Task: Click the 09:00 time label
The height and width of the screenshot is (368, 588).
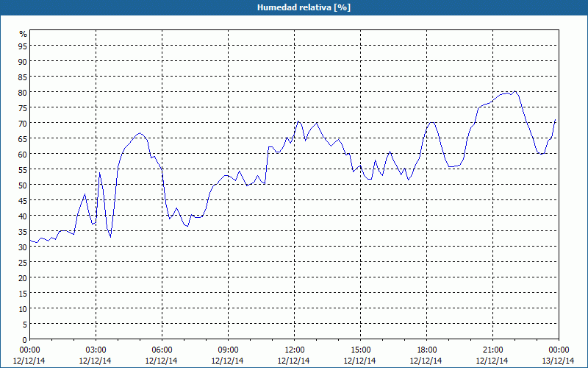Action: [x=228, y=350]
